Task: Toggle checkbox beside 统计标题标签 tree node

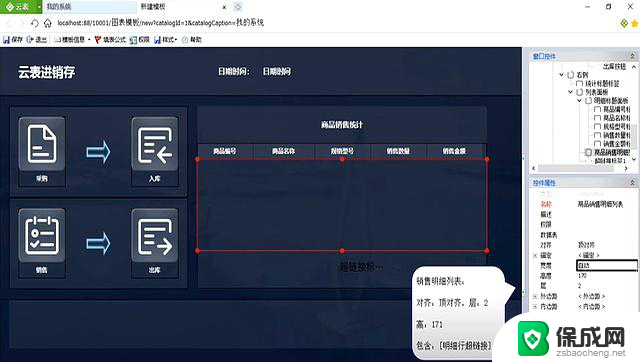Action: (x=579, y=84)
